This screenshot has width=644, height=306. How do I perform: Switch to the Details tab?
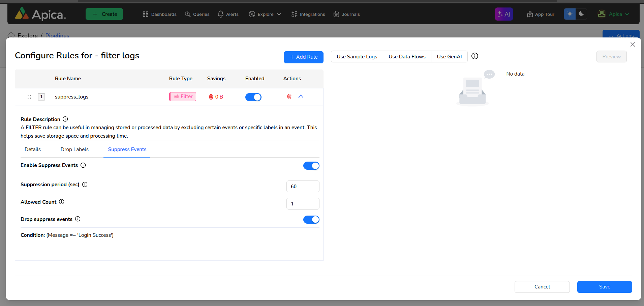point(33,149)
